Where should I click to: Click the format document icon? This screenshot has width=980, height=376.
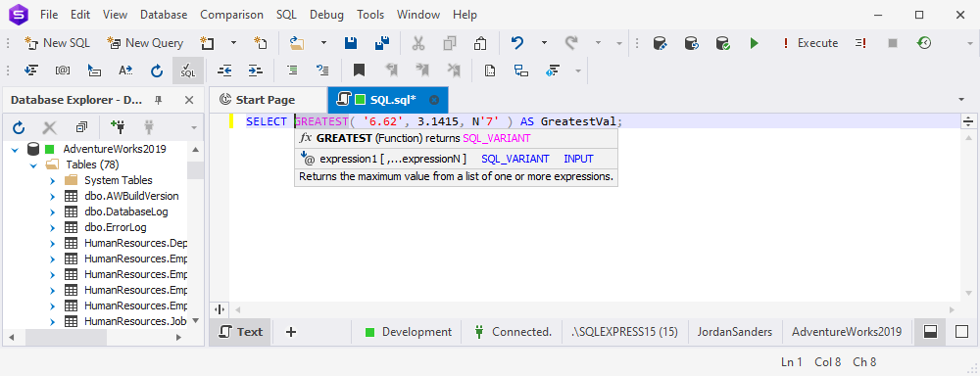tap(30, 70)
